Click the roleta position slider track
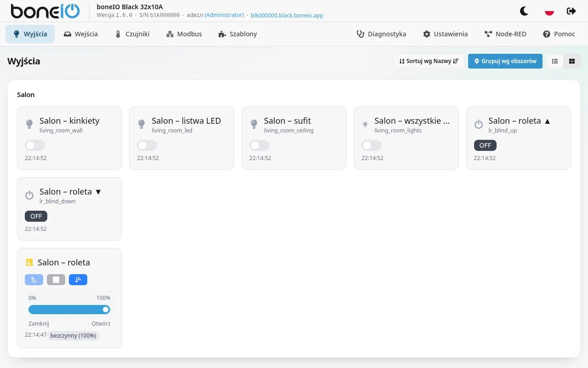Image resolution: width=588 pixels, height=368 pixels. (69, 310)
